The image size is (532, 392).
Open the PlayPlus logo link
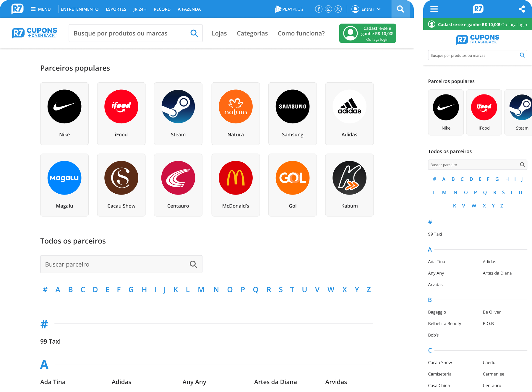click(289, 9)
